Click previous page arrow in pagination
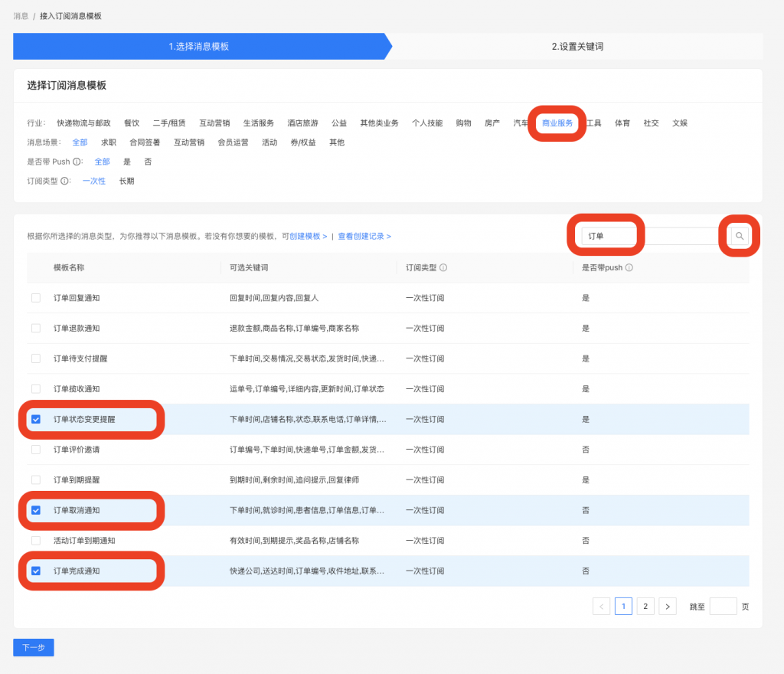Screen dimensions: 784x674 point(602,607)
